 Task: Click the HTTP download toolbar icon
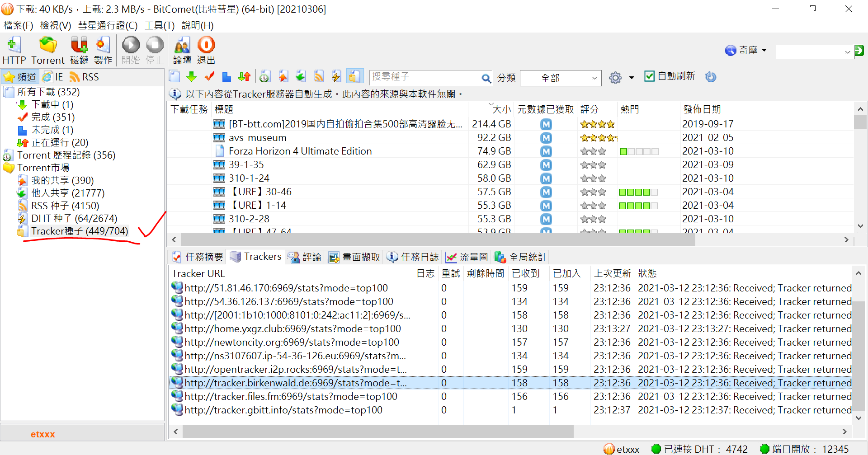14,50
